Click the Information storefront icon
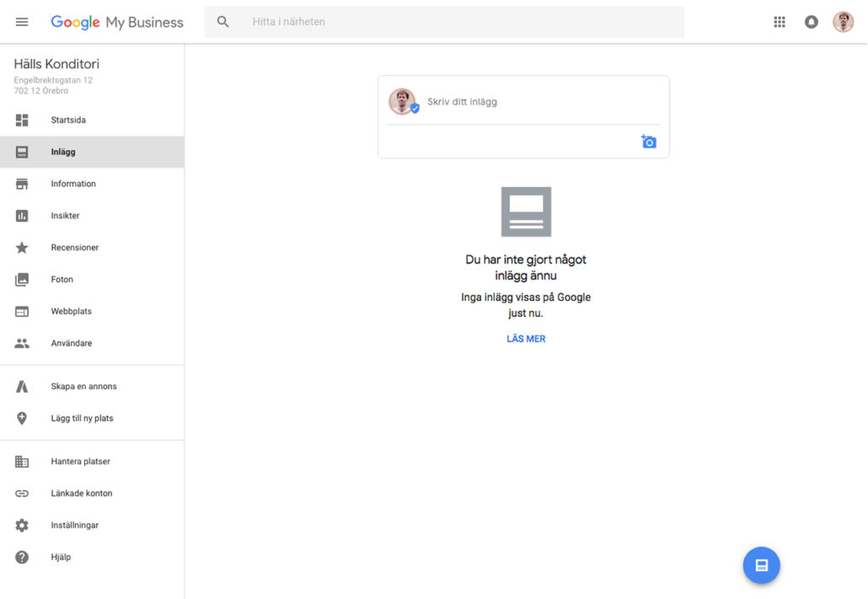 click(x=22, y=184)
